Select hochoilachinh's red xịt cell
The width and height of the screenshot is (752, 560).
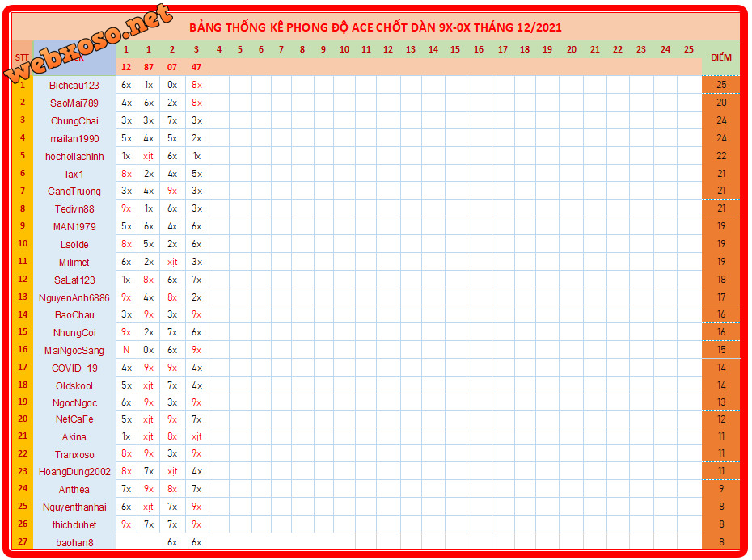pyautogui.click(x=149, y=156)
